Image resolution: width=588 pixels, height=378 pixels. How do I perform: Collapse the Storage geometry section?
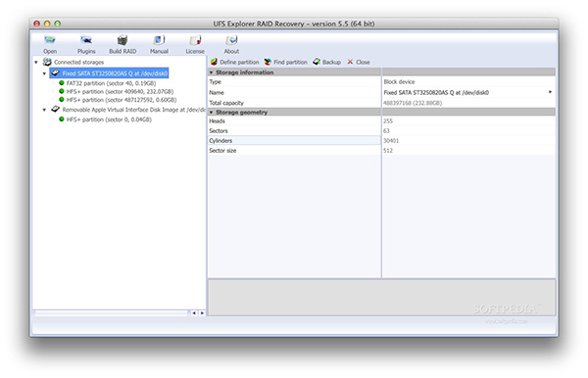click(x=211, y=112)
